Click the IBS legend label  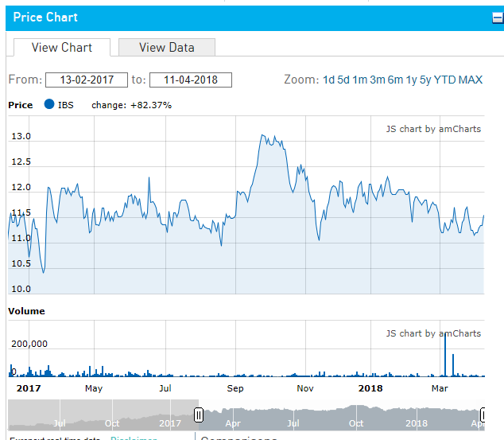click(65, 105)
